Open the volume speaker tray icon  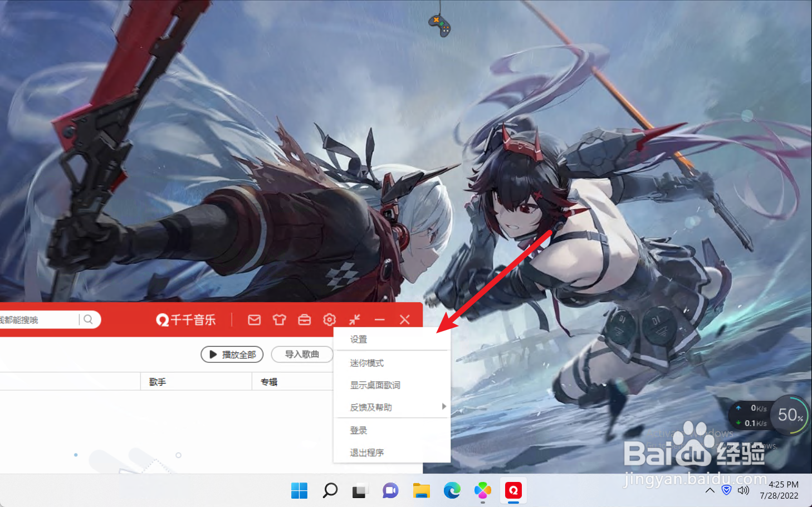click(743, 490)
